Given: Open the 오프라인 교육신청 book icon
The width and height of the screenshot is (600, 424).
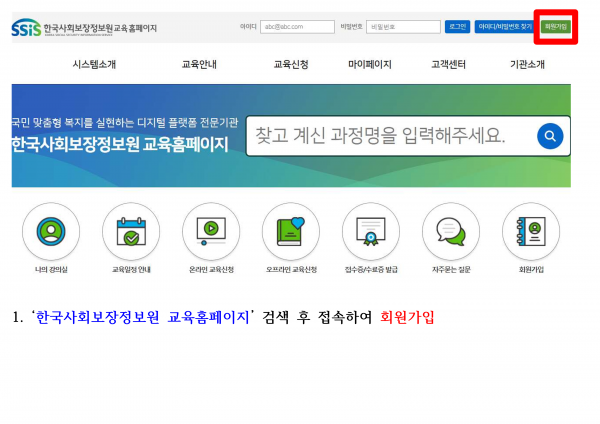Looking at the screenshot, I should click(x=291, y=232).
